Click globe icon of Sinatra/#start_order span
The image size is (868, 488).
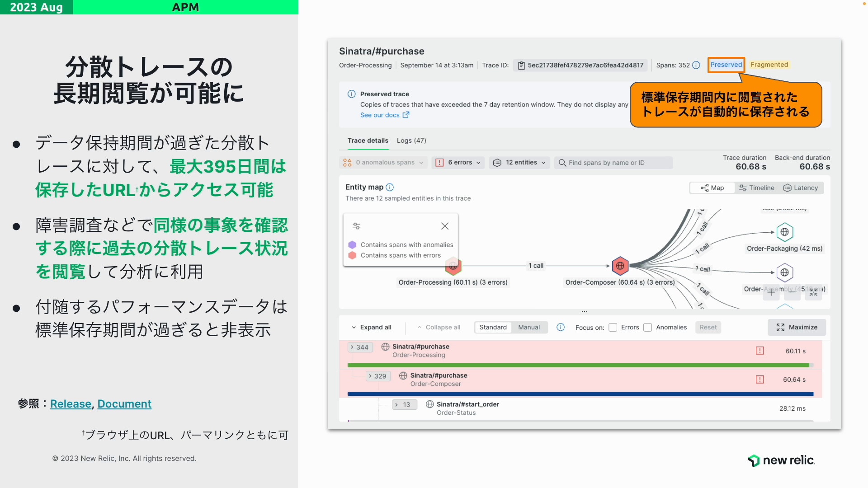pyautogui.click(x=430, y=404)
